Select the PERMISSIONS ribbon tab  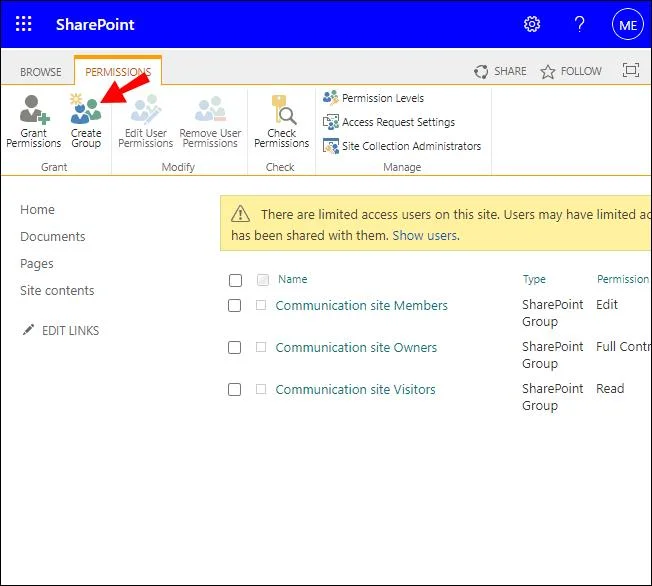(118, 72)
